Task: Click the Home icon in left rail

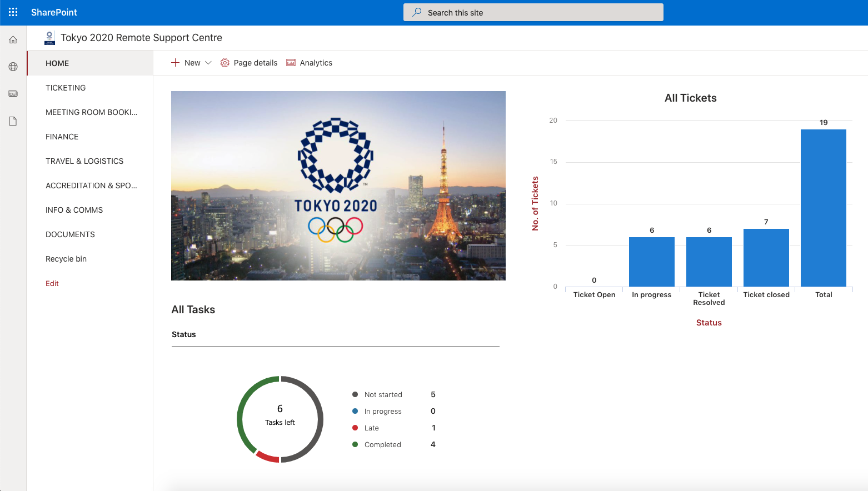Action: [13, 40]
